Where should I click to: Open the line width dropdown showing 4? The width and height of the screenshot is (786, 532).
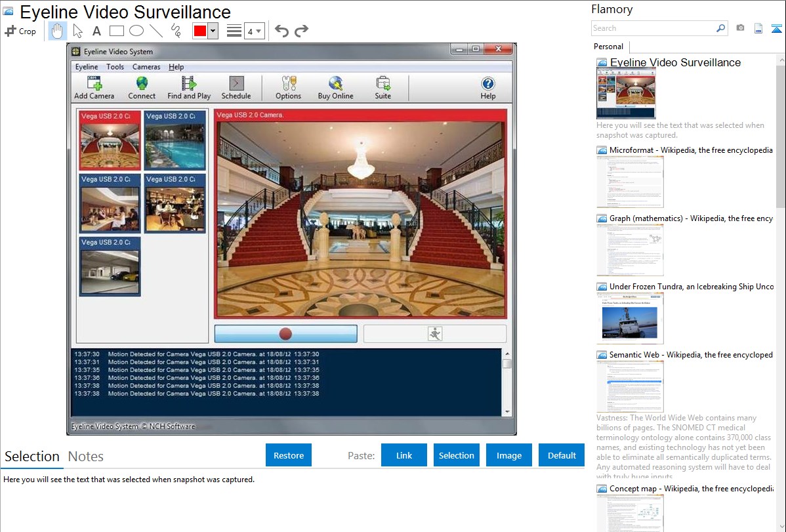(253, 31)
